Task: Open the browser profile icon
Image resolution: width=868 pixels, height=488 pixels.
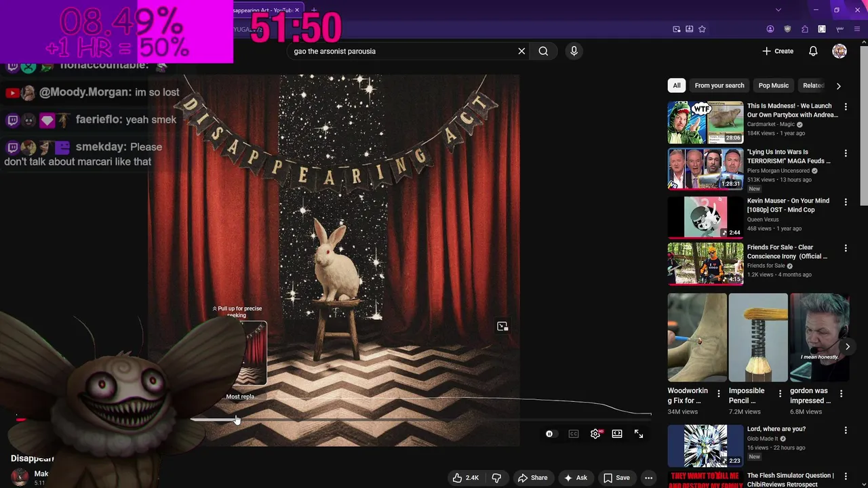Action: (770, 29)
